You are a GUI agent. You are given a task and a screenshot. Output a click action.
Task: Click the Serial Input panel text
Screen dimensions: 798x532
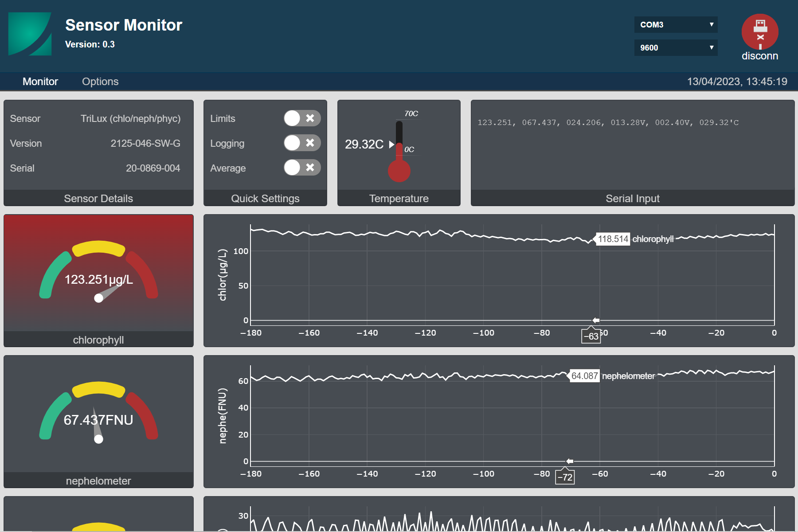click(x=608, y=123)
